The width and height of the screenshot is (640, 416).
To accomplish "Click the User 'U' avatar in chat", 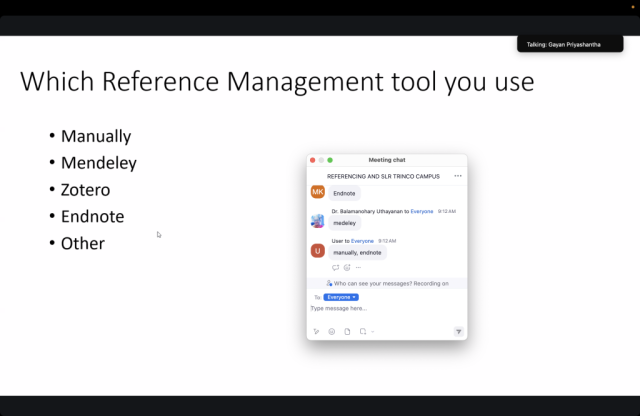I will click(318, 251).
